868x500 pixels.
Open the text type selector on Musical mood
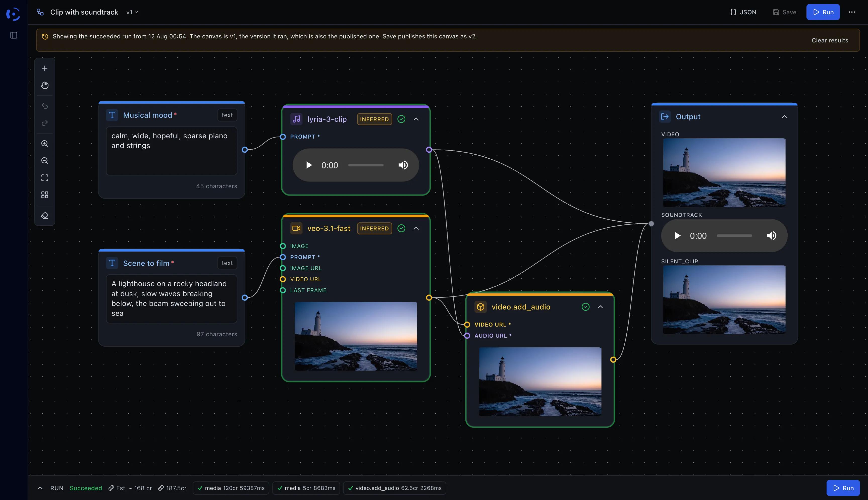click(227, 115)
